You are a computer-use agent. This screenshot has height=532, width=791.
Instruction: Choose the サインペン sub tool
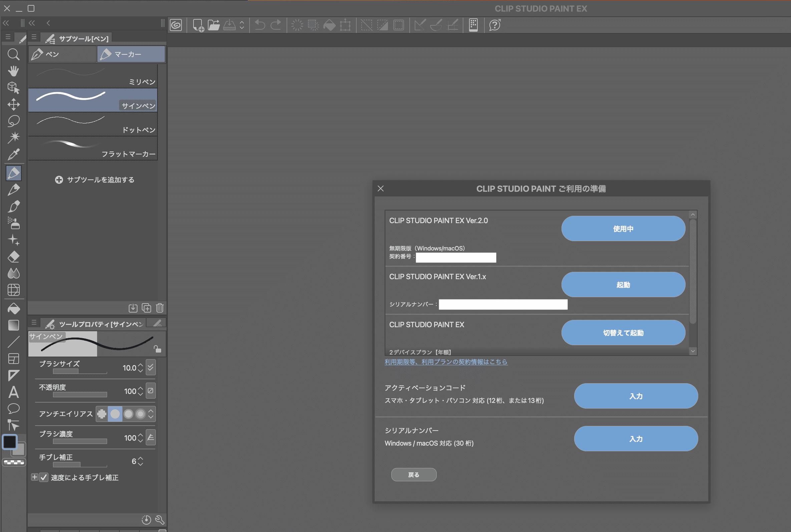click(93, 100)
